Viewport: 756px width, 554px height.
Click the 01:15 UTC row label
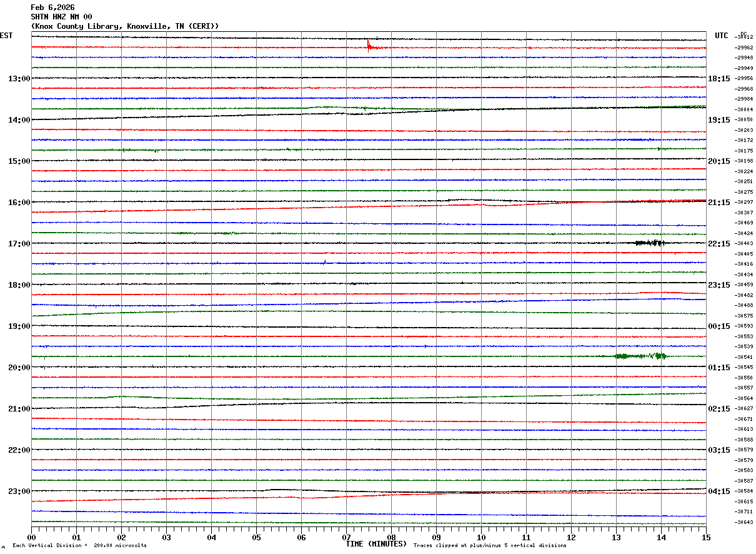[x=719, y=368]
